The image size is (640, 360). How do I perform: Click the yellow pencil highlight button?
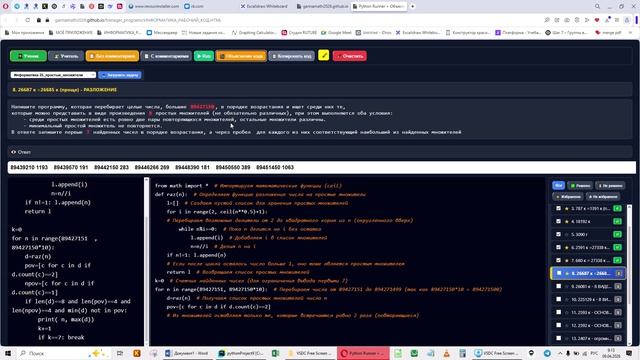click(324, 55)
